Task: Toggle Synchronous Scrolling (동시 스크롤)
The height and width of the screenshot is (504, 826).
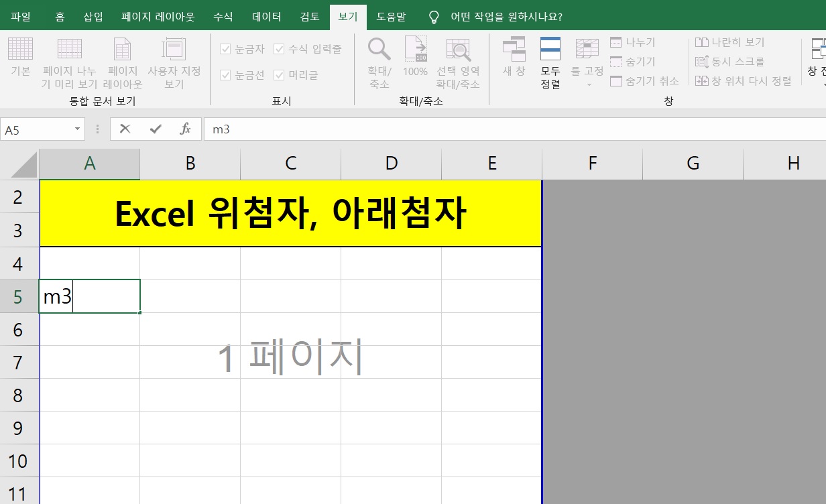Action: (729, 61)
